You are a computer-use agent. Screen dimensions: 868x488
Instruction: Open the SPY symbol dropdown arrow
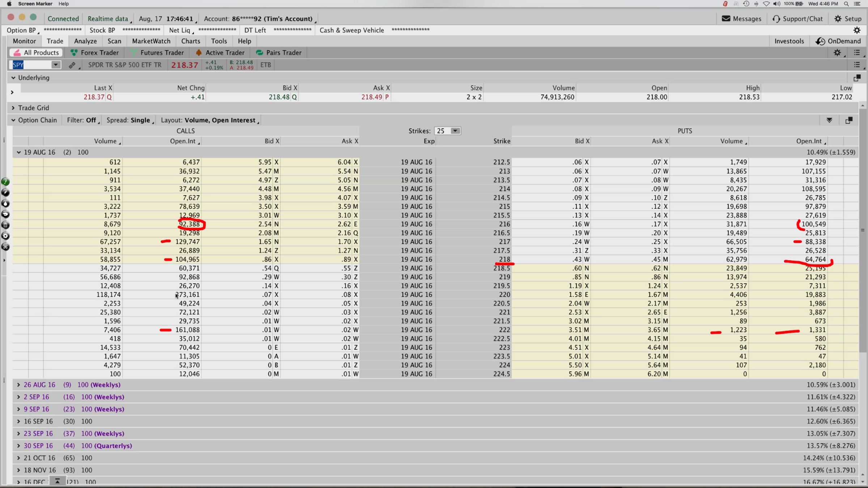coord(55,65)
